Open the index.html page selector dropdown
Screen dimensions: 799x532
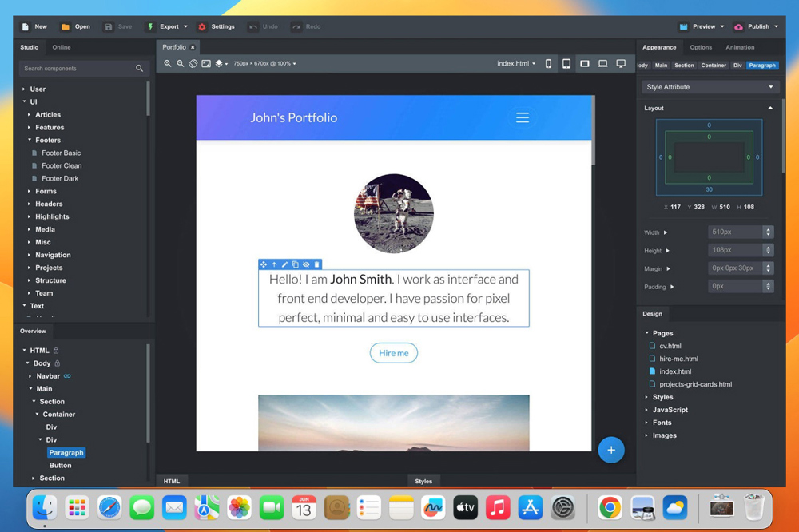click(x=516, y=64)
